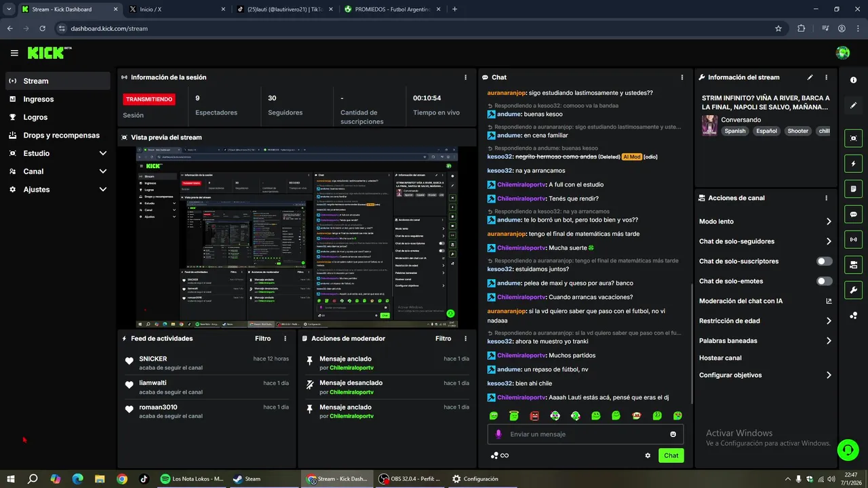This screenshot has height=488, width=868.
Task: Click the Kick logo
Action: click(50, 53)
